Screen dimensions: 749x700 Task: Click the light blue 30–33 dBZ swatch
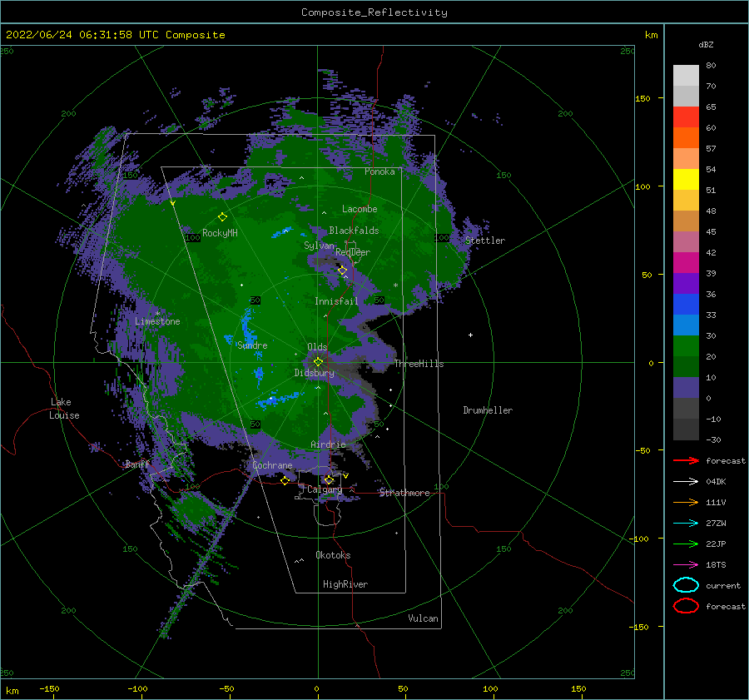(686, 325)
